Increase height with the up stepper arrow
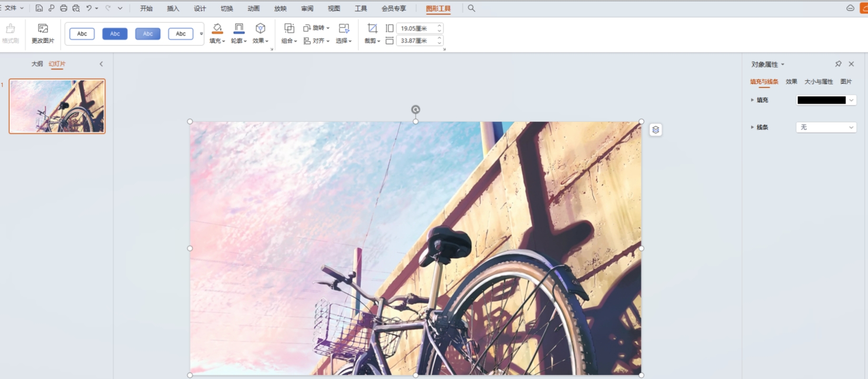Screen dimensions: 868x379 point(439,26)
